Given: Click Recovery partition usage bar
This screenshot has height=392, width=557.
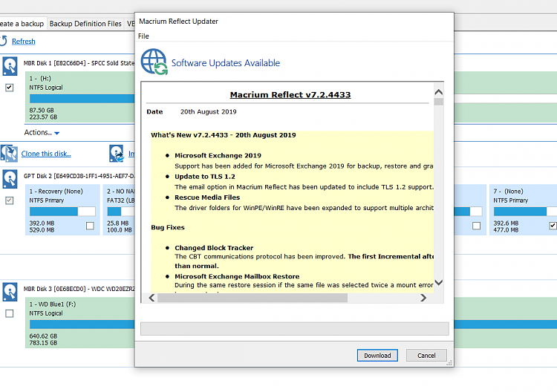Looking at the screenshot, I should [62, 212].
